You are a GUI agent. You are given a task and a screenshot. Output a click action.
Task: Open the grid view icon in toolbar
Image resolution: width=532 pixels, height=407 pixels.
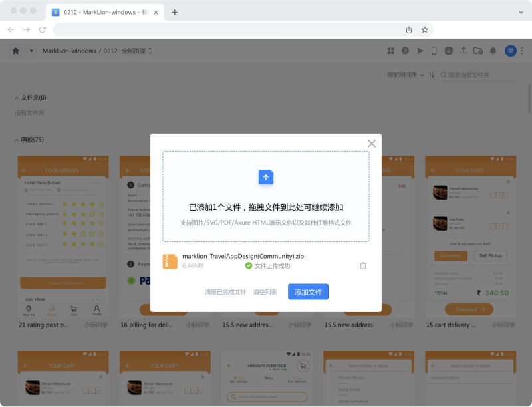390,51
